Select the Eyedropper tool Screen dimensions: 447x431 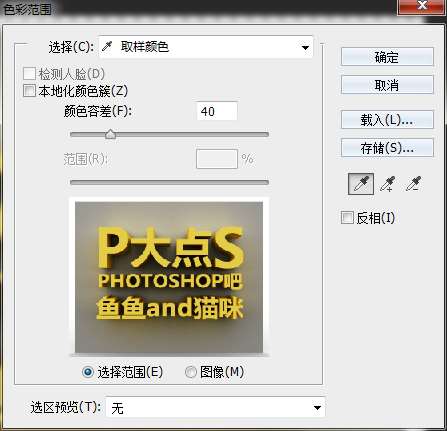click(361, 184)
